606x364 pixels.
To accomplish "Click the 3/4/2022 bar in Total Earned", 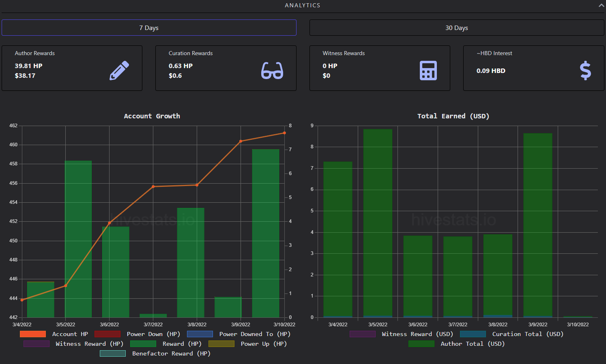I will (338, 240).
